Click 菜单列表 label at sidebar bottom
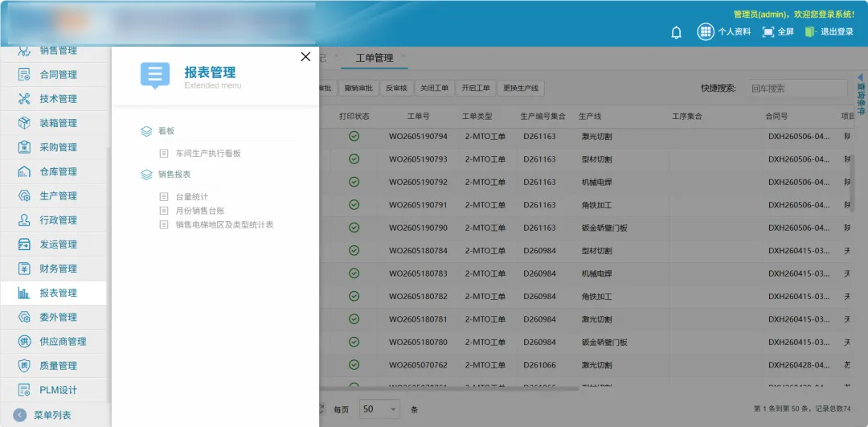Viewport: 868px width, 427px height. pyautogui.click(x=52, y=416)
